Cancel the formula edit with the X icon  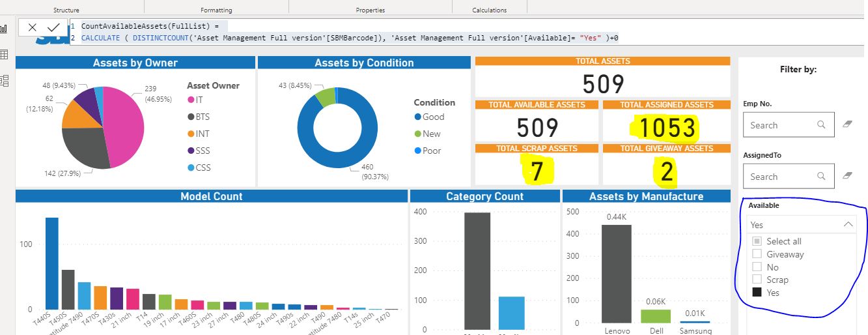[33, 27]
